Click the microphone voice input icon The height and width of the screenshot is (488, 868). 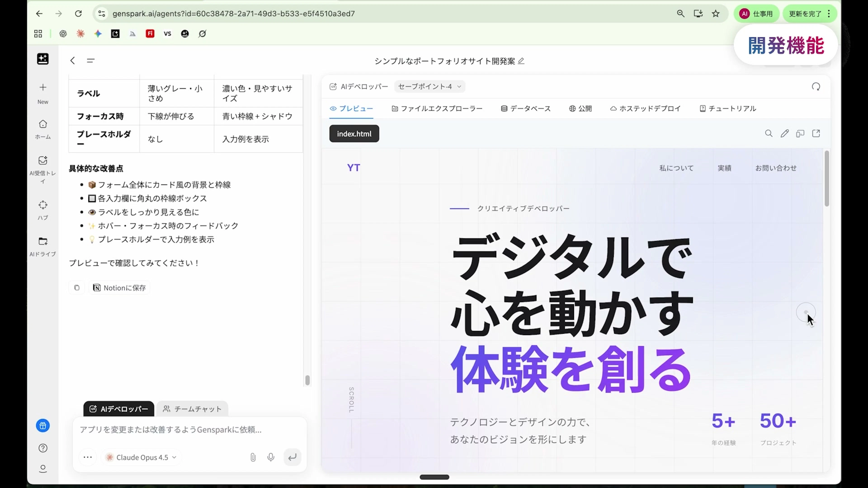pyautogui.click(x=271, y=457)
